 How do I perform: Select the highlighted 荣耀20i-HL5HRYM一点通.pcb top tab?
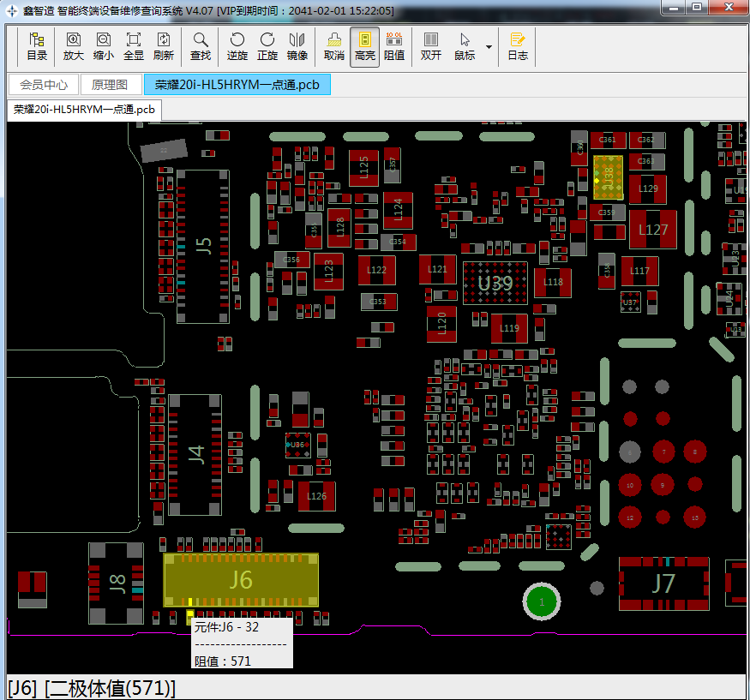tap(237, 85)
